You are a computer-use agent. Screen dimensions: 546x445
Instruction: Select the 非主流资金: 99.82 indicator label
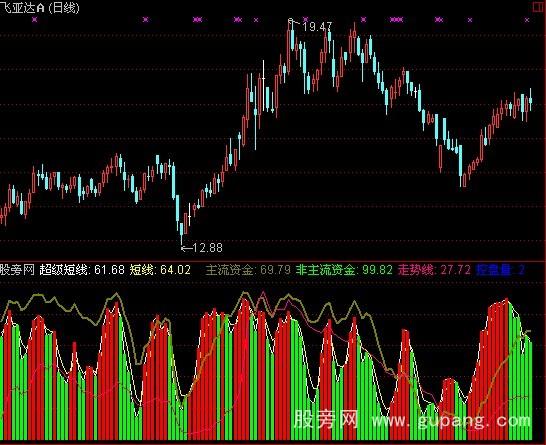[x=344, y=270]
